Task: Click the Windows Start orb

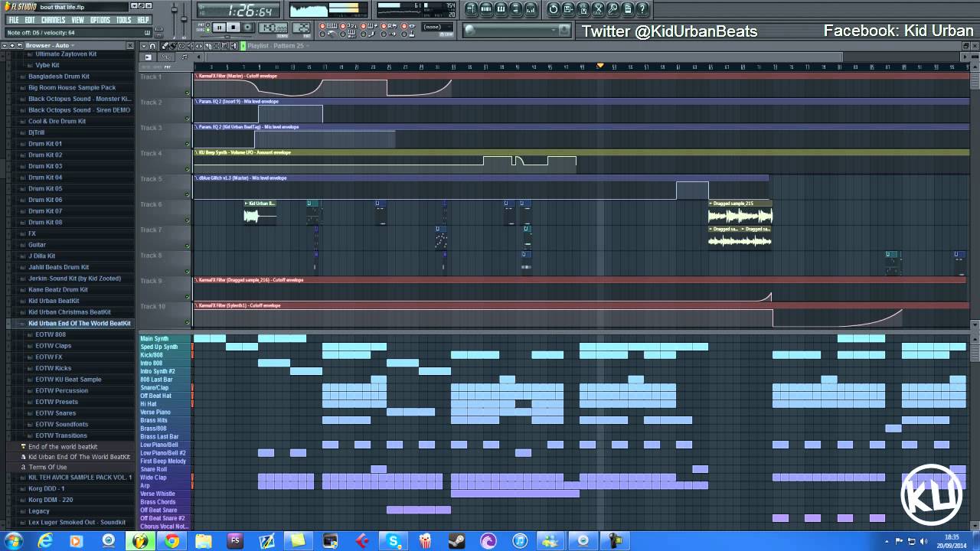Action: click(13, 541)
